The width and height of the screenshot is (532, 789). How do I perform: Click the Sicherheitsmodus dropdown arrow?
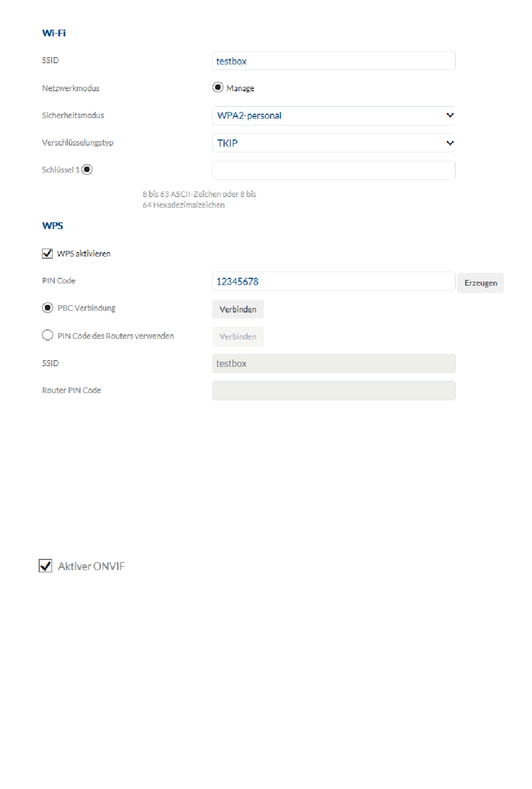tap(450, 115)
